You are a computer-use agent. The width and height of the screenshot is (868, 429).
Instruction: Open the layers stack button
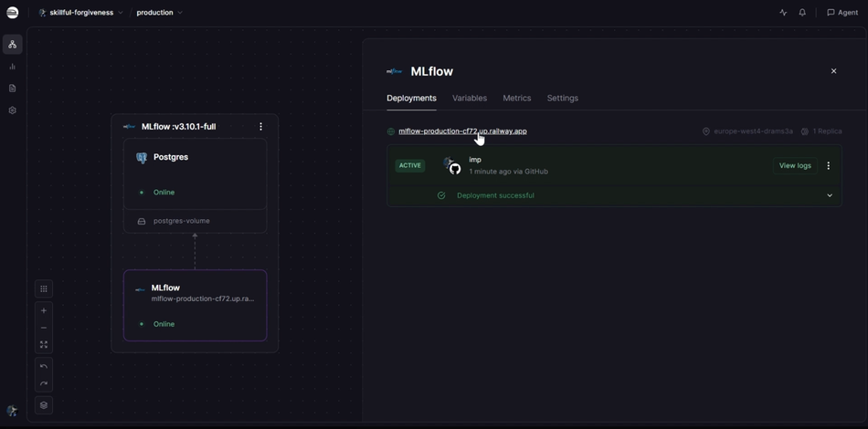(x=44, y=405)
